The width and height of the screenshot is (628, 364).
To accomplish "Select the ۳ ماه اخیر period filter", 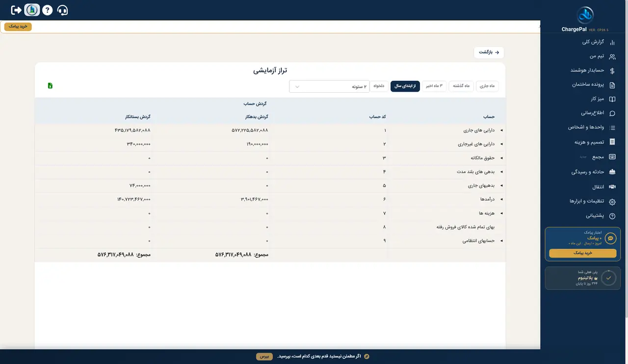I will point(434,86).
